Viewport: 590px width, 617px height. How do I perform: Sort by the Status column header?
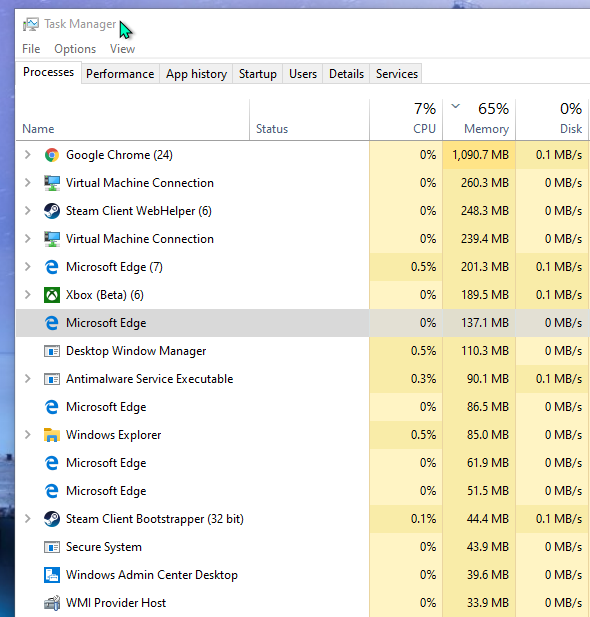(x=309, y=120)
